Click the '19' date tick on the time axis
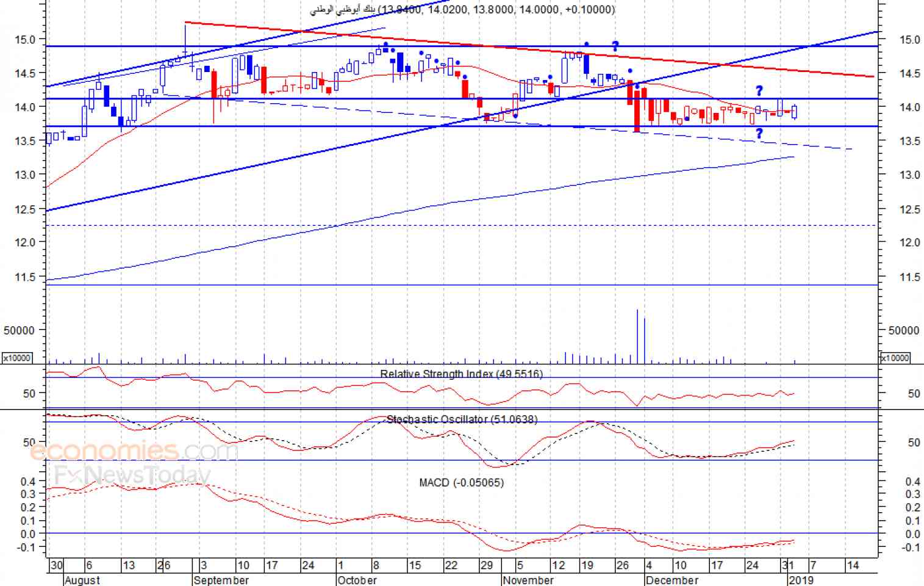This screenshot has height=586, width=924. pos(587,565)
